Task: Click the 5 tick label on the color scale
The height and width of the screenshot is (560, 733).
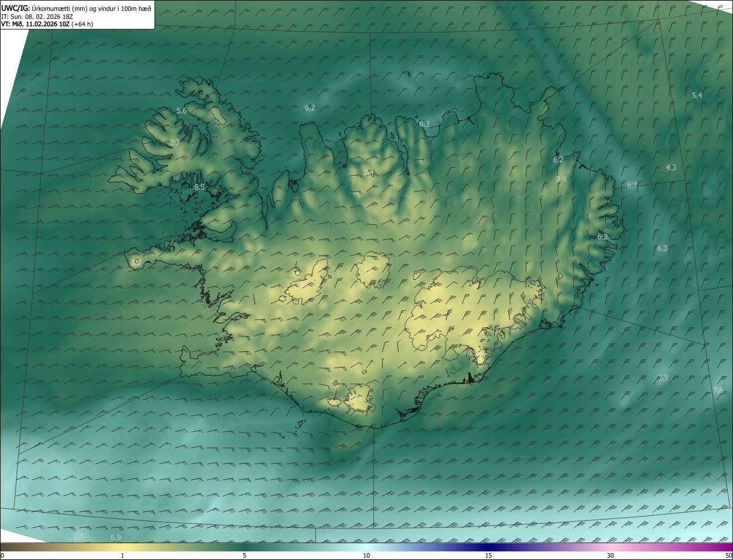Action: pos(245,555)
